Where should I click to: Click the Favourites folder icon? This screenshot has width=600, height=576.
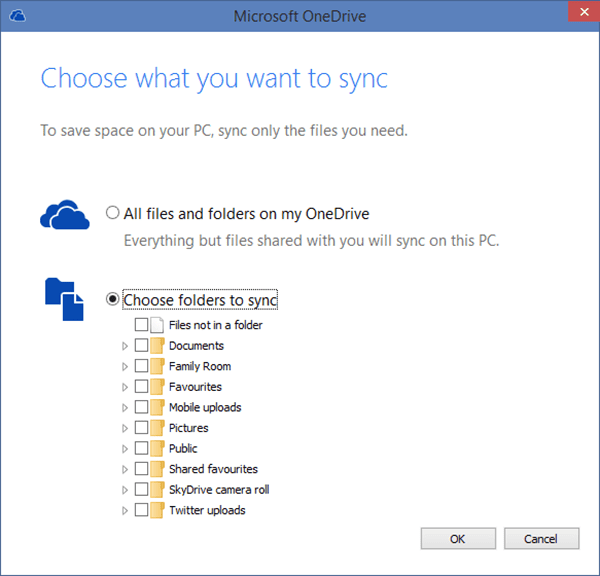157,387
